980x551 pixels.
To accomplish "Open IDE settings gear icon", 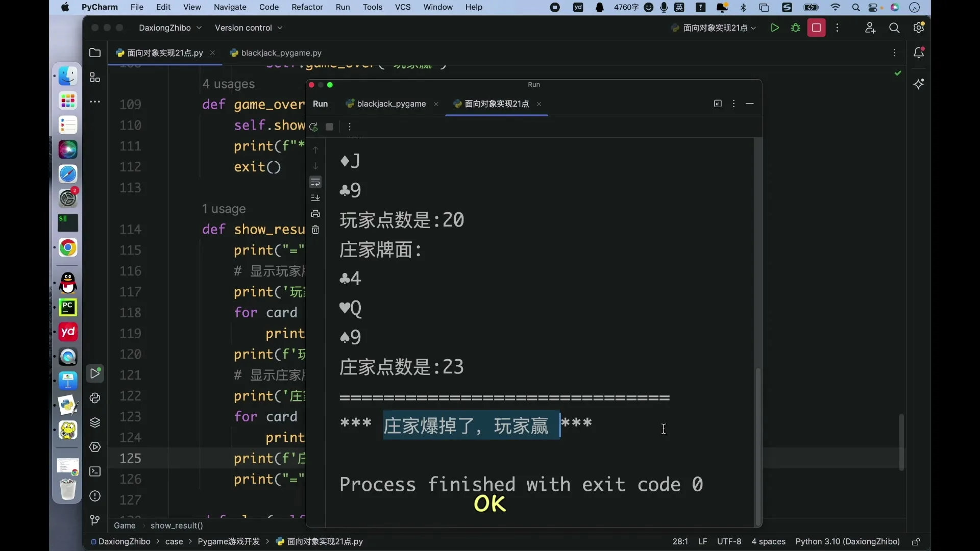I will click(919, 28).
